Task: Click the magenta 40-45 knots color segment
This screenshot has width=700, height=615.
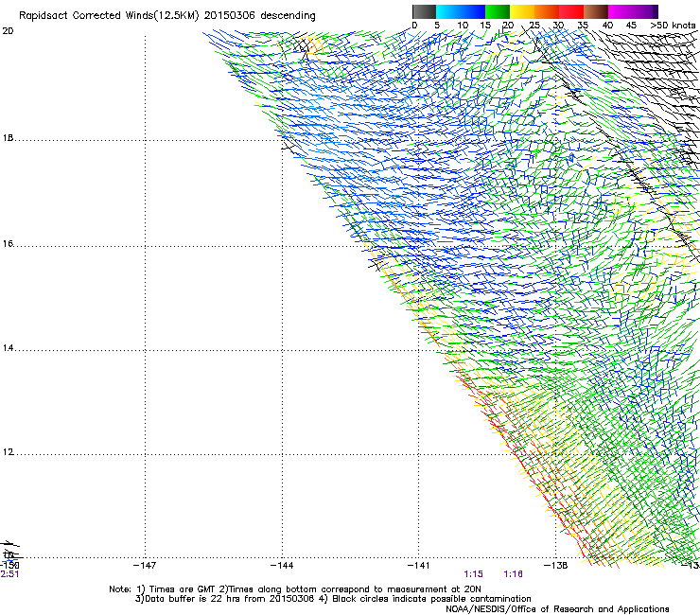Action: pos(621,11)
